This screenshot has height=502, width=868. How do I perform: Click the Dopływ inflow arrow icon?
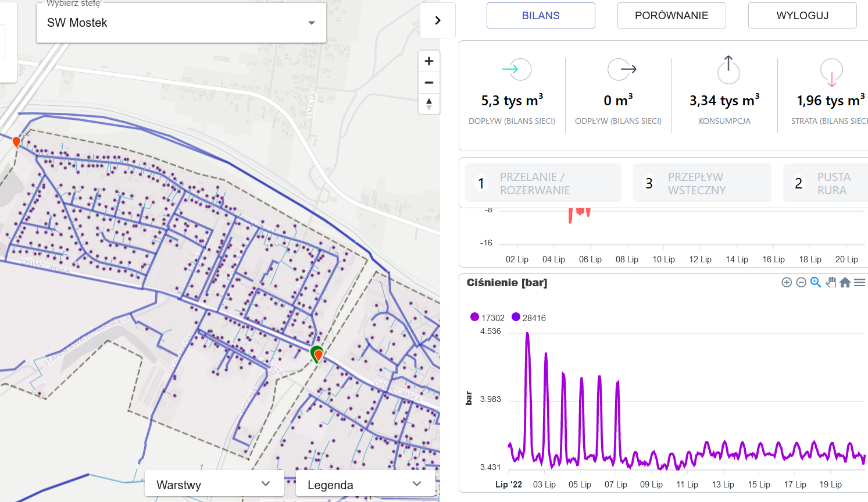point(516,69)
